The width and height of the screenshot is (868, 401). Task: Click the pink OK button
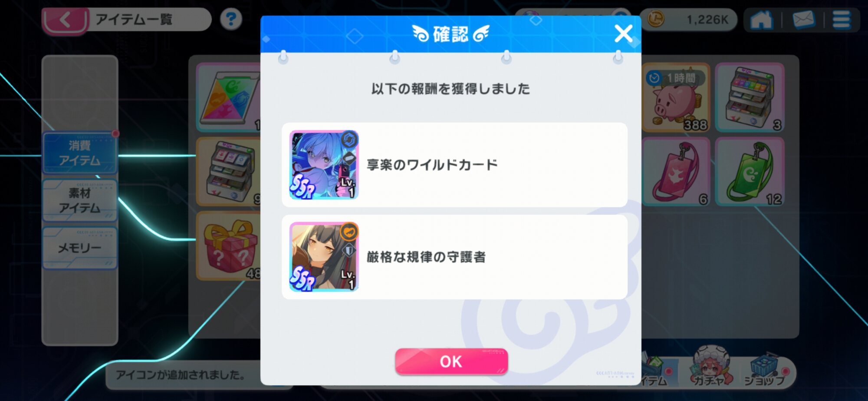(451, 361)
